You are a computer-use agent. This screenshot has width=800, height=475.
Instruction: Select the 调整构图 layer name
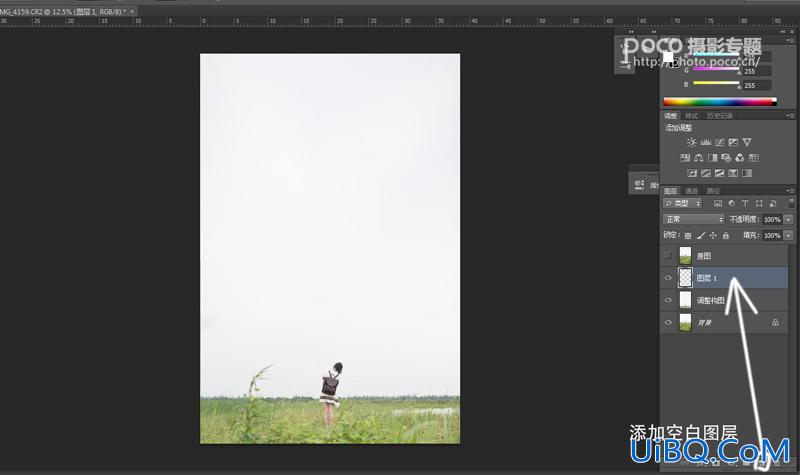point(711,301)
